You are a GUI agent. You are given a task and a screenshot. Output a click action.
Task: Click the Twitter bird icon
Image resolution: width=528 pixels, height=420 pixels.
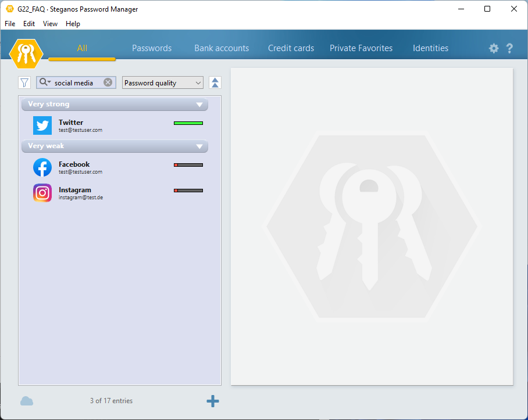pos(42,125)
